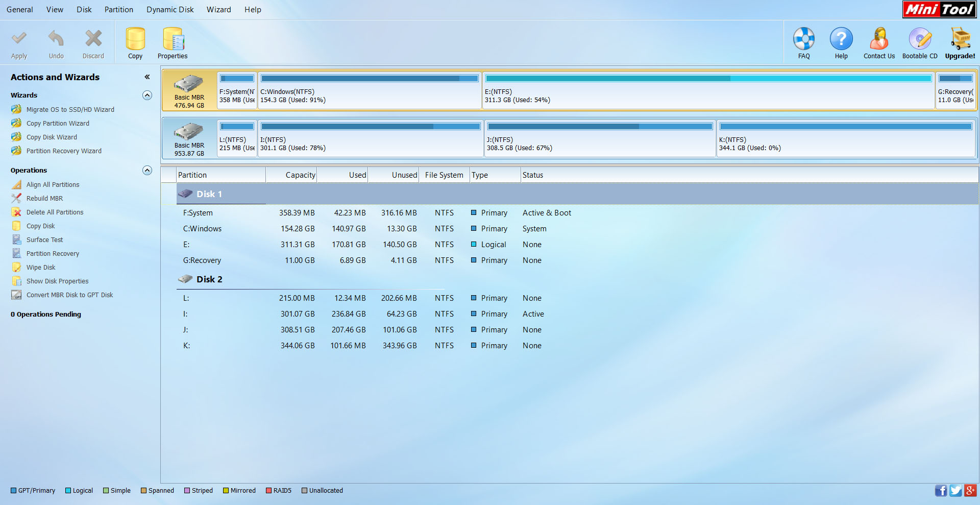Open the General menu
The height and width of the screenshot is (505, 980).
pos(20,9)
